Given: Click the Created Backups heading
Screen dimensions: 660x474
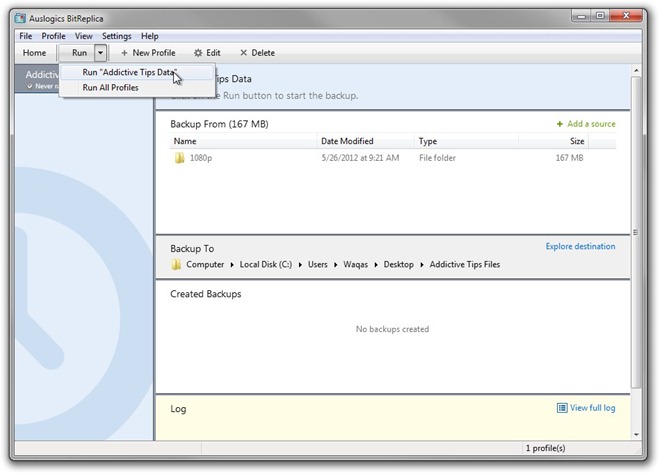Looking at the screenshot, I should 206,294.
